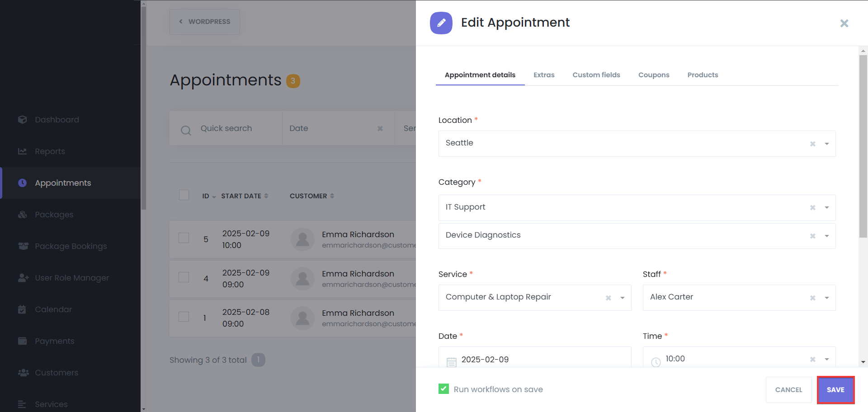Screen dimensions: 868x412
Task: Expand the Location dropdown arrow
Action: 826,144
